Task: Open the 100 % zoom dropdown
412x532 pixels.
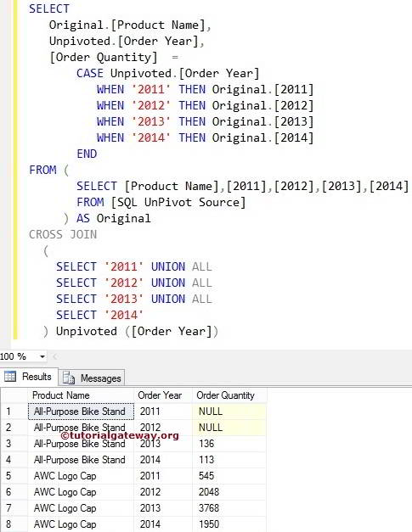Action: 42,356
